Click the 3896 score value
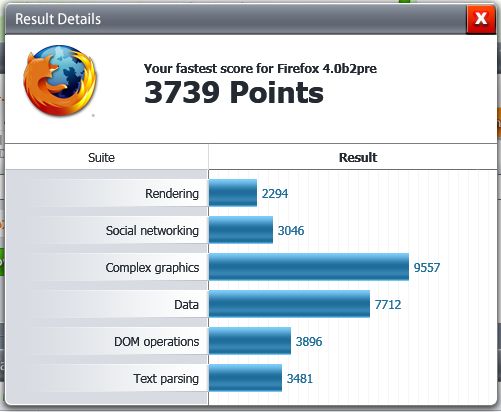This screenshot has width=501, height=412. 309,342
